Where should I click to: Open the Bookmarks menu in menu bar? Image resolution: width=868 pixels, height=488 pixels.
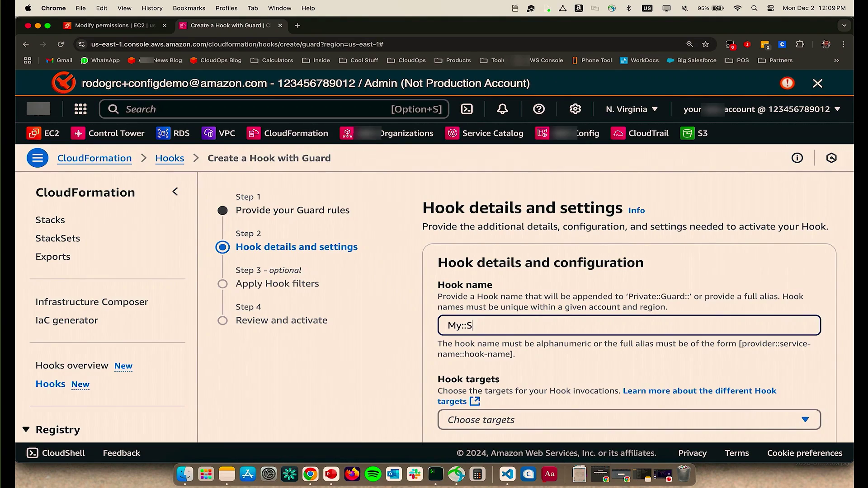point(189,8)
